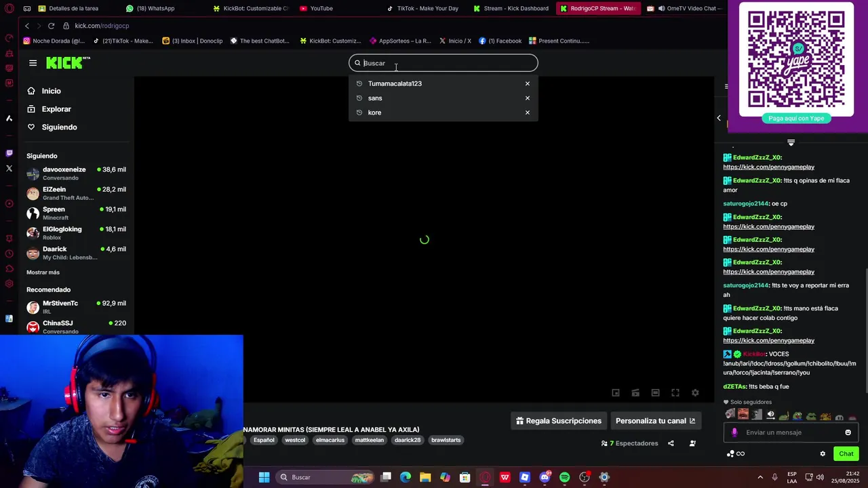868x488 pixels.
Task: Click the green Chat send button
Action: coord(846,454)
